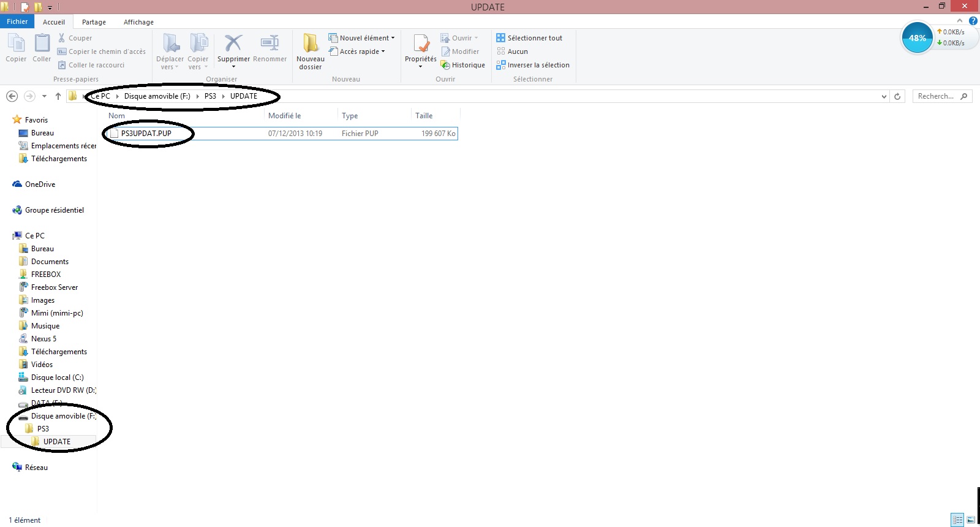
Task: Click the Nouveau dossier folder icon
Action: coord(311,44)
